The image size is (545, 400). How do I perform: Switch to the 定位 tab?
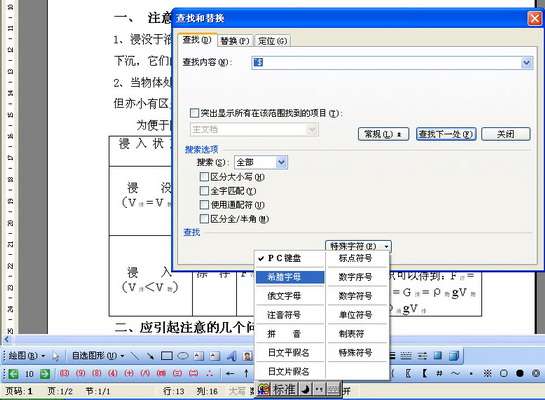272,41
